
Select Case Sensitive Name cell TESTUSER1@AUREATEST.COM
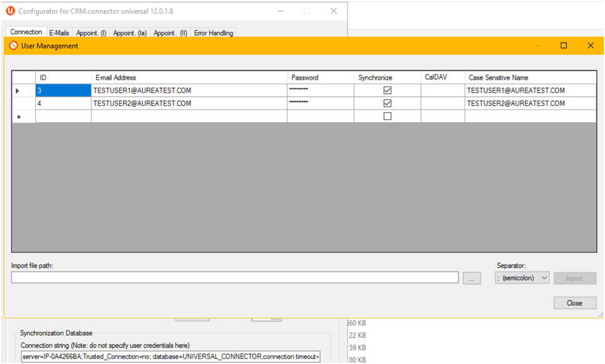coord(530,91)
